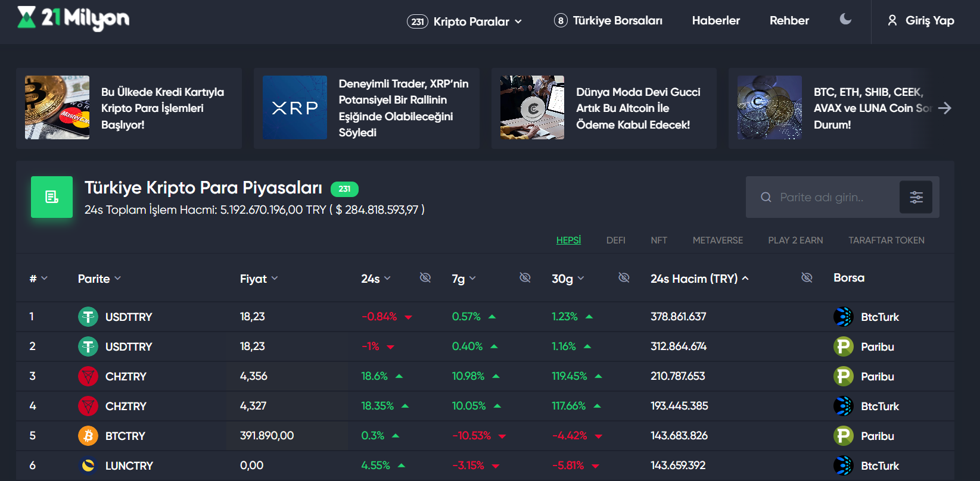The width and height of the screenshot is (980, 481).
Task: Sort by # rank column
Action: tap(38, 279)
